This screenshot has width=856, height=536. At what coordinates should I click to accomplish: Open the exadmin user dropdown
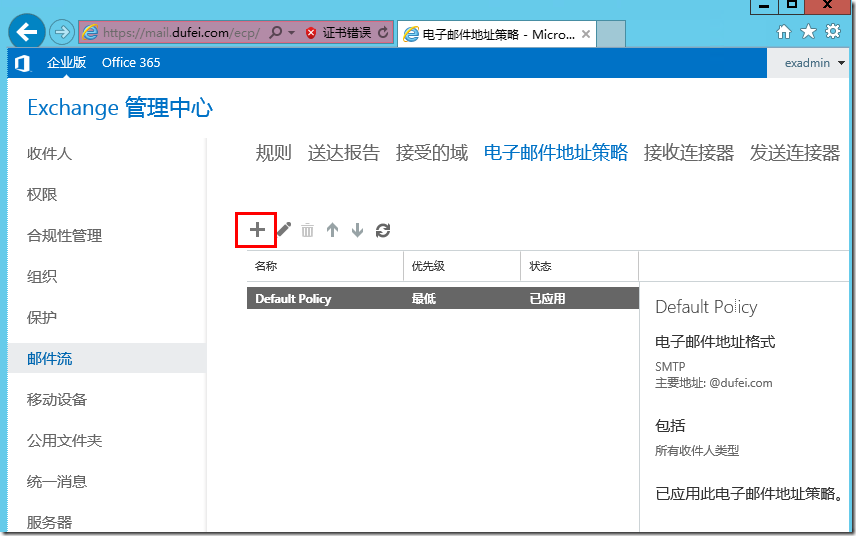pyautogui.click(x=815, y=63)
